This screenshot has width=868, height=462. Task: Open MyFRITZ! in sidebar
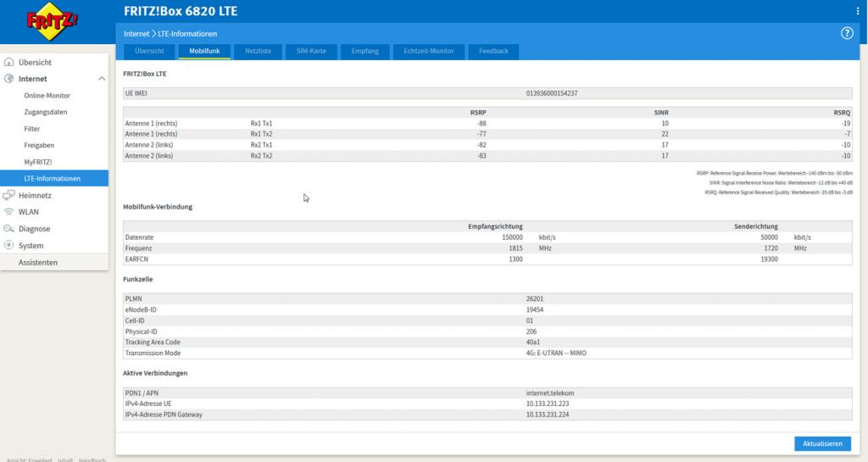click(x=37, y=162)
